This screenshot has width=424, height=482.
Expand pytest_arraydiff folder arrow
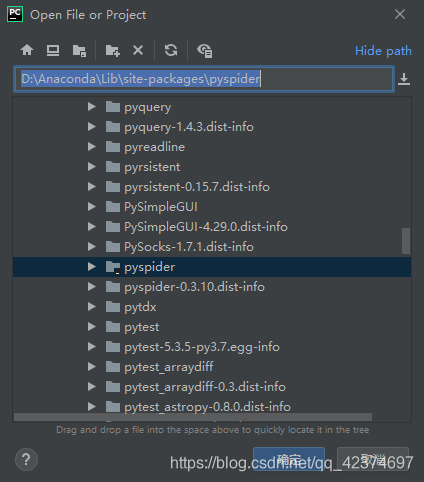[92, 367]
